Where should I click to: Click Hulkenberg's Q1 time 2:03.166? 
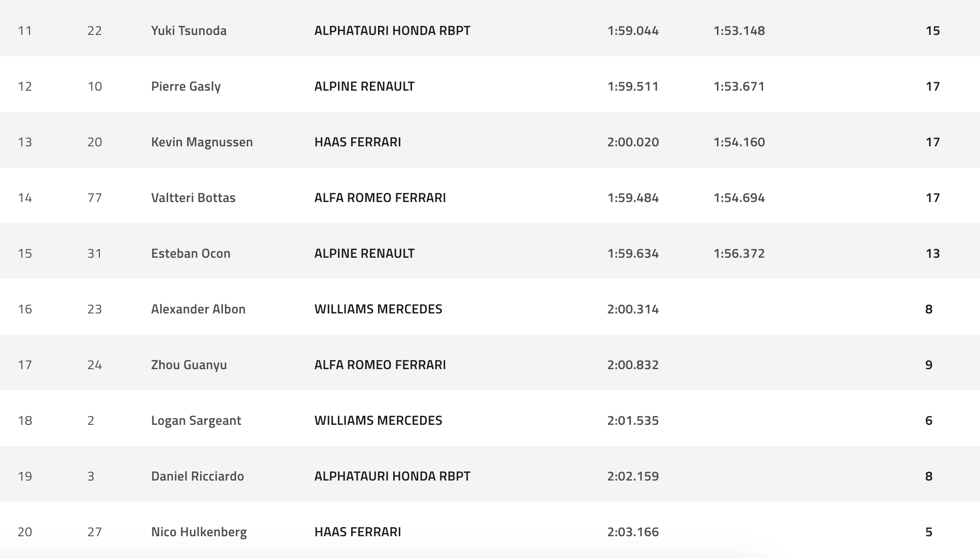tap(633, 532)
